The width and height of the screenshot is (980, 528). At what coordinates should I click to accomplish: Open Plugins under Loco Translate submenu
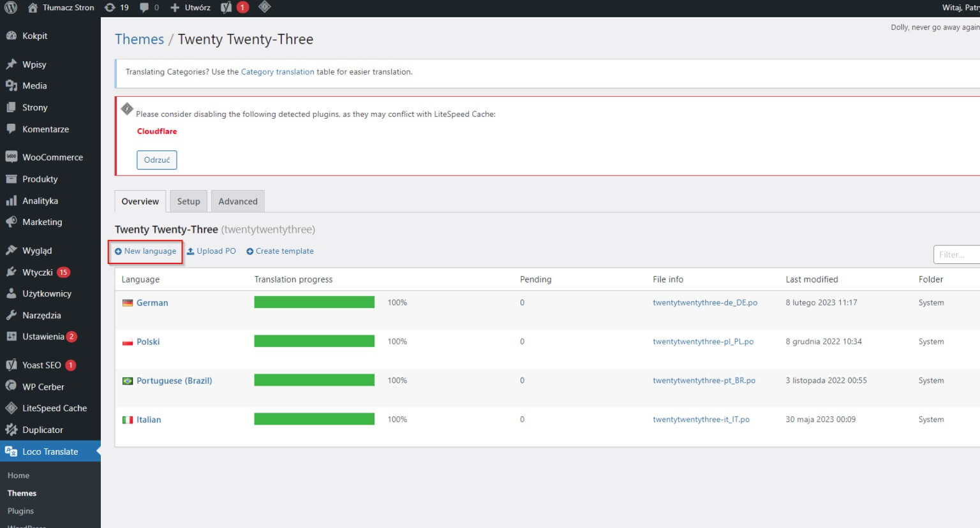[x=20, y=511]
